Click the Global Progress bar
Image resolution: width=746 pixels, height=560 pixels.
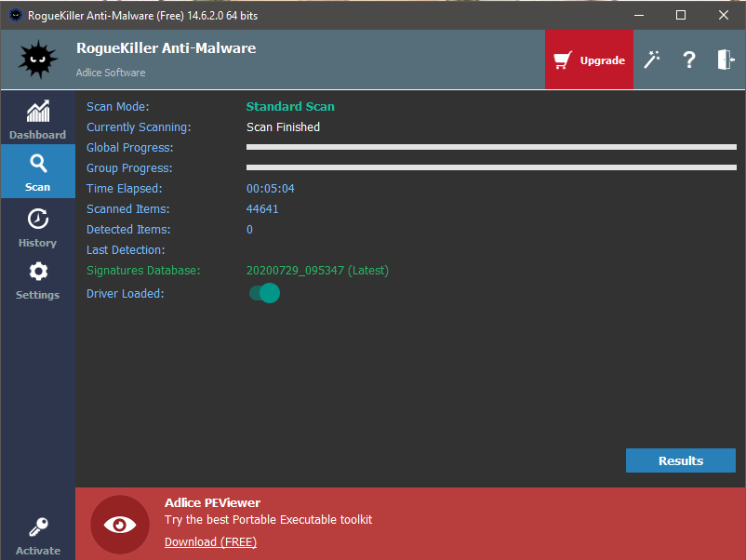491,147
